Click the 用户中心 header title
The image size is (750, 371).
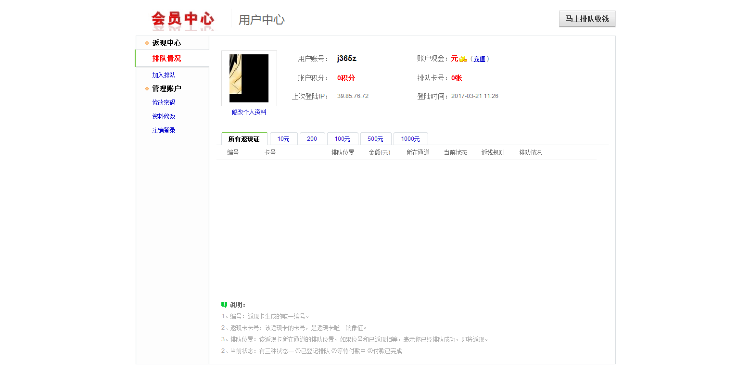coord(261,20)
